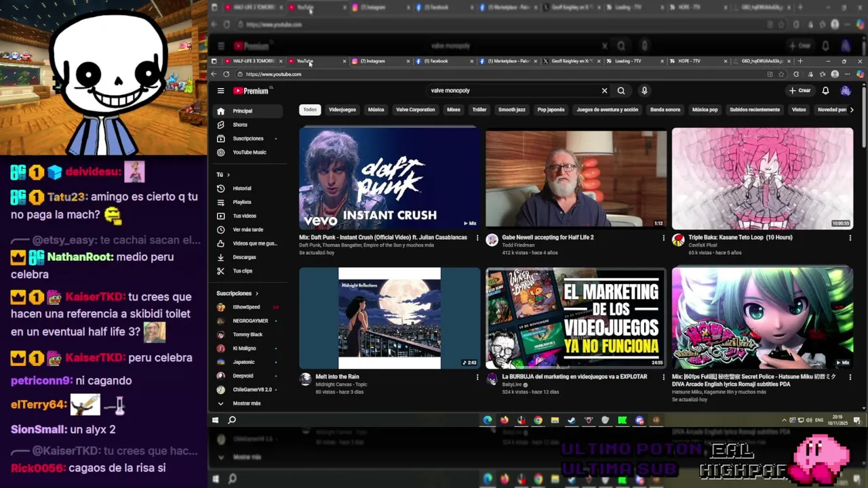Select the Pop japonés filter chip
Screen dimensions: 868x488
point(551,110)
